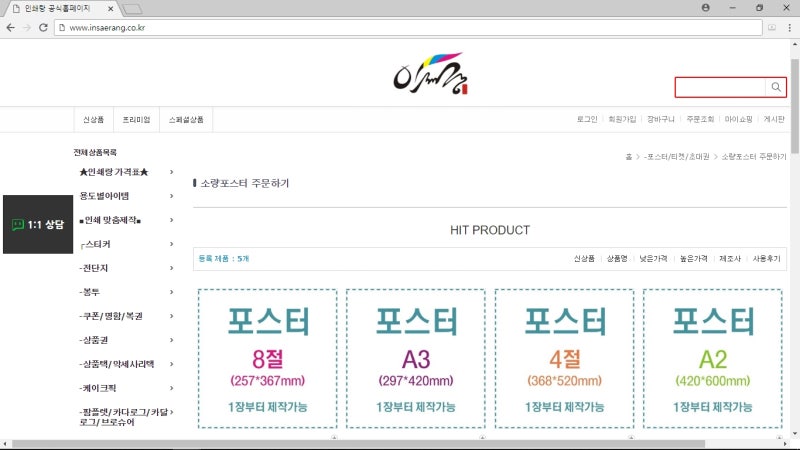Screen dimensions: 800x450
Task: Click the vertical scrollbar down arrow
Action: (795, 434)
